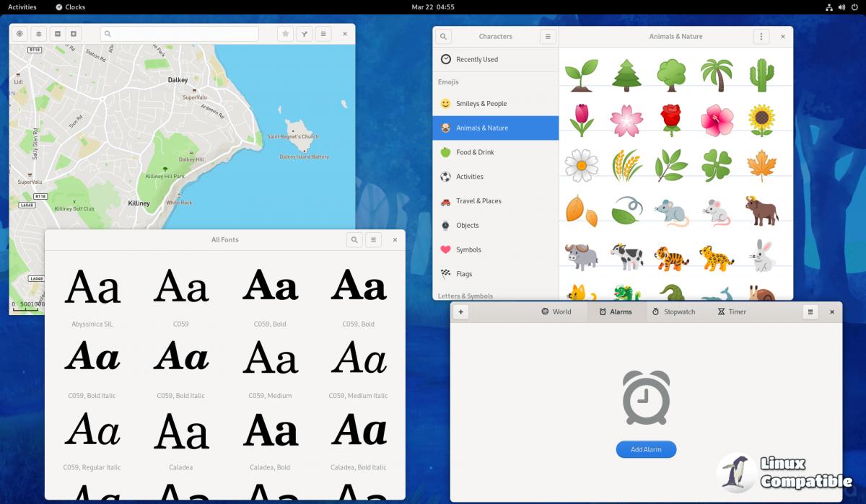Pick the palm tree emoji
The height and width of the screenshot is (504, 866).
[717, 75]
